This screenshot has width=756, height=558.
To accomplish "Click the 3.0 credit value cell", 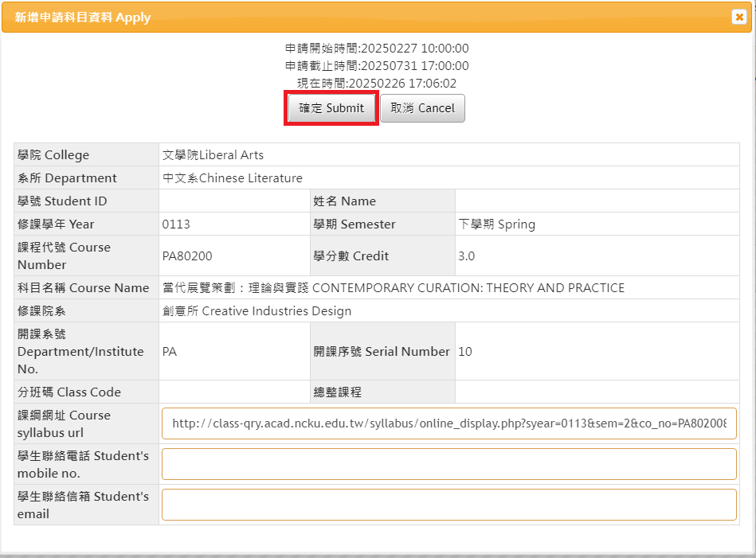I will tap(467, 256).
